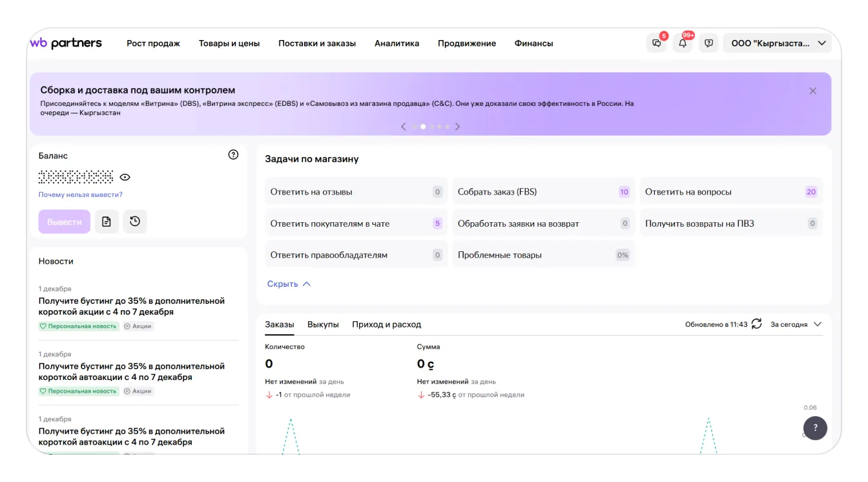
Task: Collapse tasks with "Скрыть" expander
Action: click(289, 284)
